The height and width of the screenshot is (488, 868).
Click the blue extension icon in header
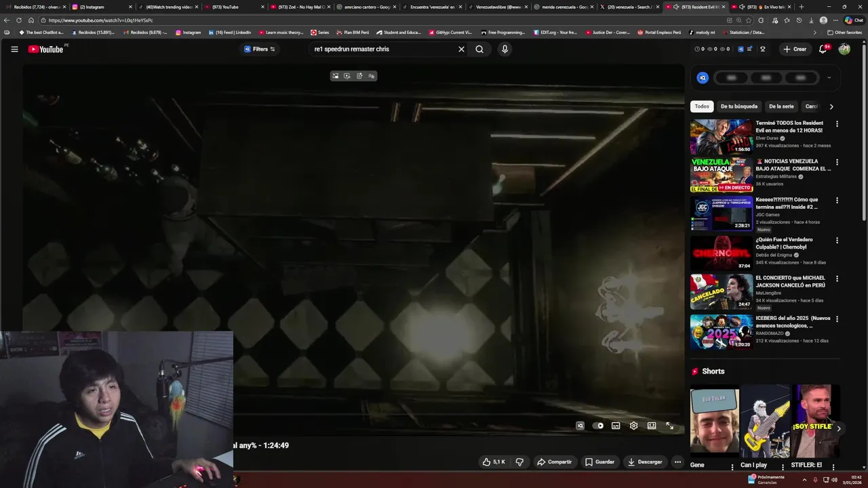pos(741,49)
